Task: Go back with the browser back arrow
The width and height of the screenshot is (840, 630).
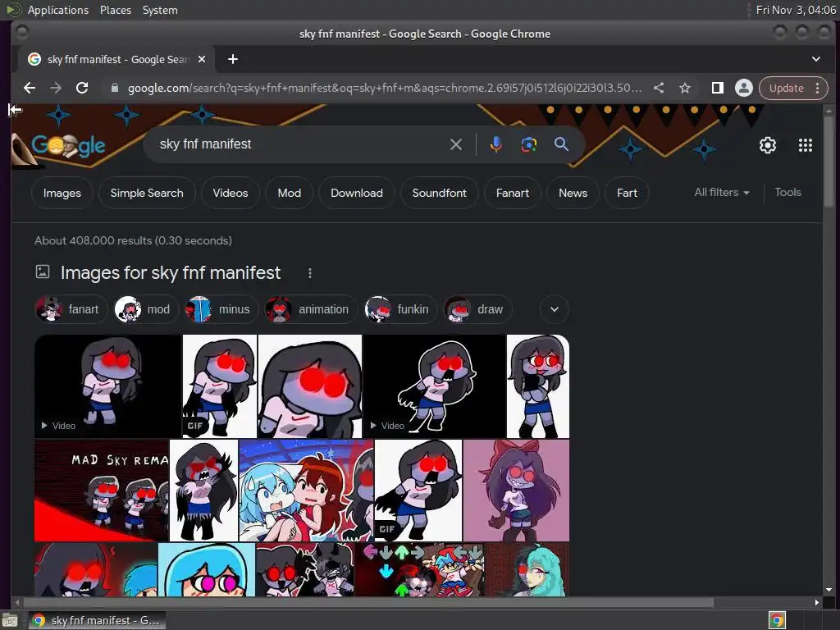Action: [x=30, y=88]
